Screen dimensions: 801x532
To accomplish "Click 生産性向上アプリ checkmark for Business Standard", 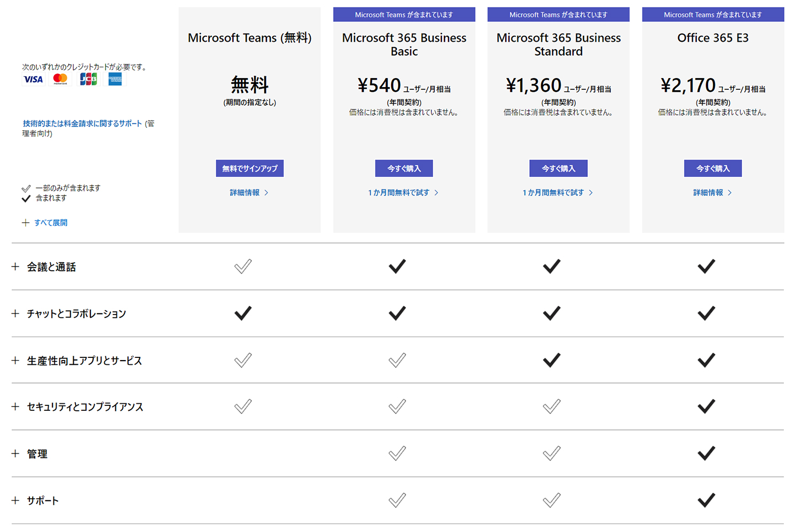I will tap(552, 360).
